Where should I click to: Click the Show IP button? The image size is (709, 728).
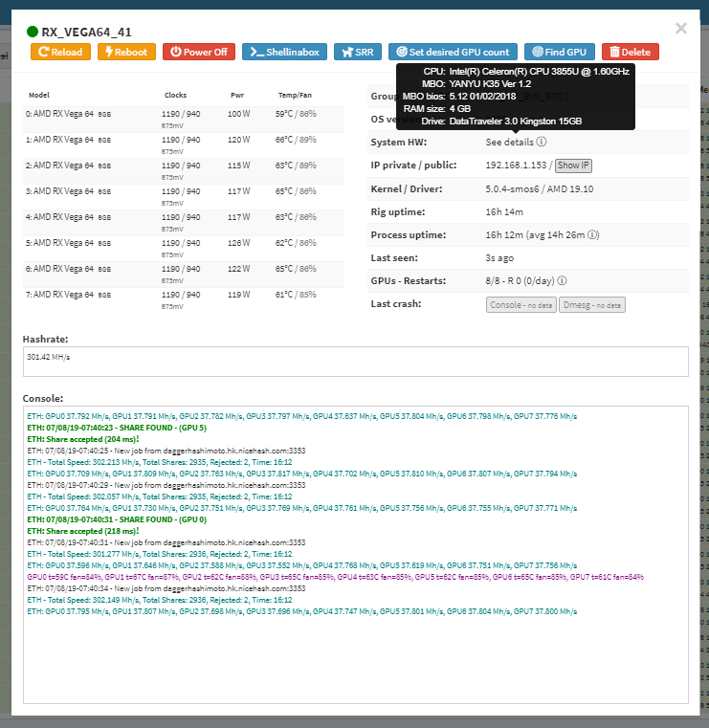573,165
